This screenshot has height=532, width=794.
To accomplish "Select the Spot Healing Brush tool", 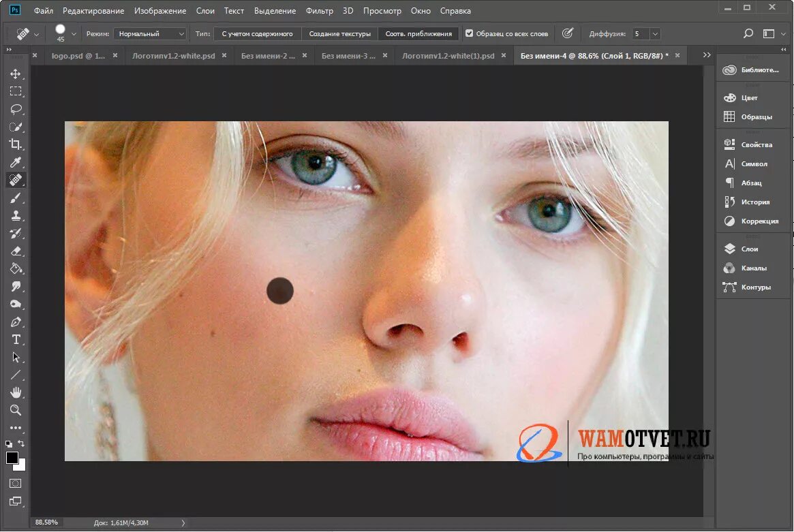I will click(16, 181).
